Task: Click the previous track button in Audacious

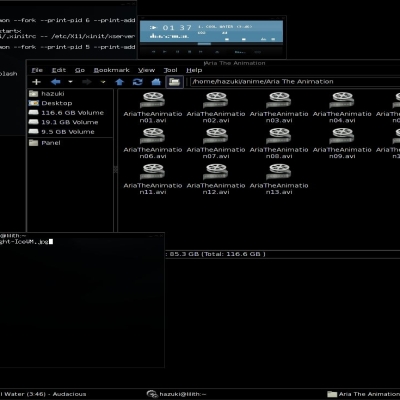Action: tap(154, 52)
